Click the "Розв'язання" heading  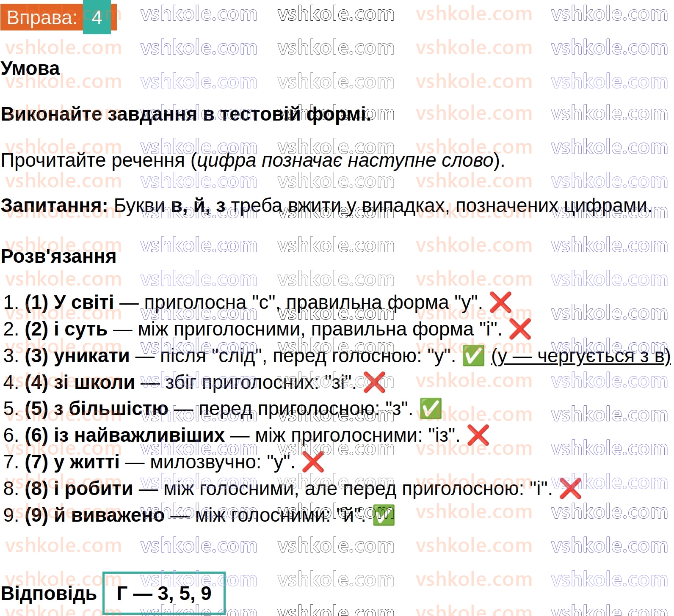pos(58,256)
